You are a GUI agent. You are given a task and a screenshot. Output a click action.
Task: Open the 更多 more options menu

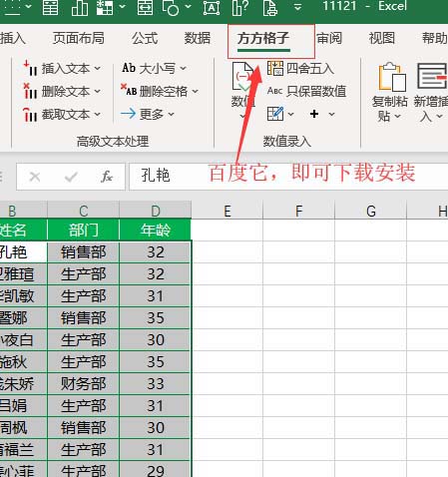click(x=148, y=114)
